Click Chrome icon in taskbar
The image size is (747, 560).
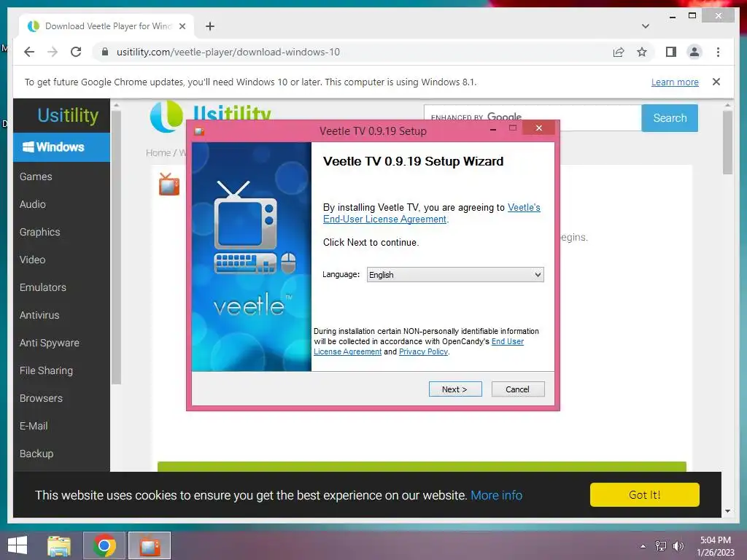pos(104,545)
